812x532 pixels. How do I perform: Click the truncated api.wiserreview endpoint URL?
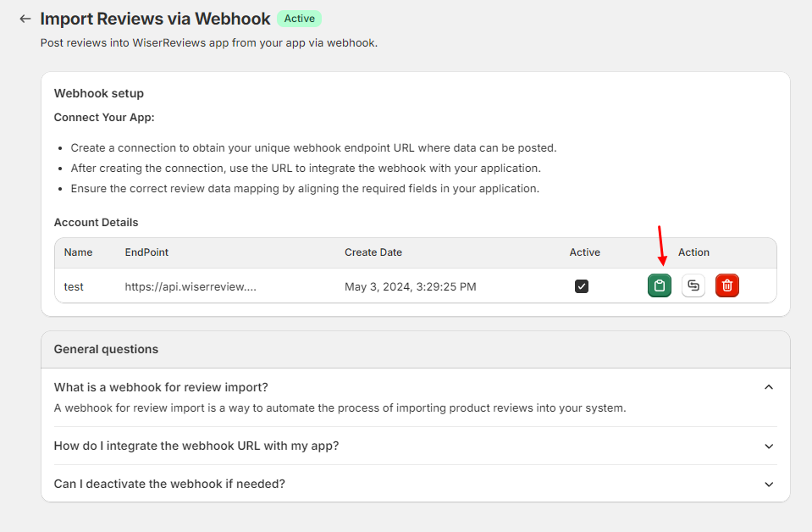[x=191, y=286]
